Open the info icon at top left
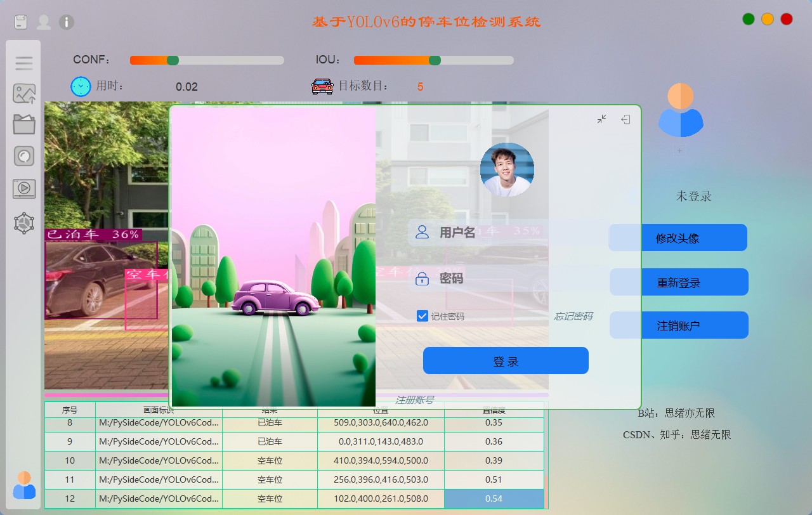 pyautogui.click(x=67, y=22)
